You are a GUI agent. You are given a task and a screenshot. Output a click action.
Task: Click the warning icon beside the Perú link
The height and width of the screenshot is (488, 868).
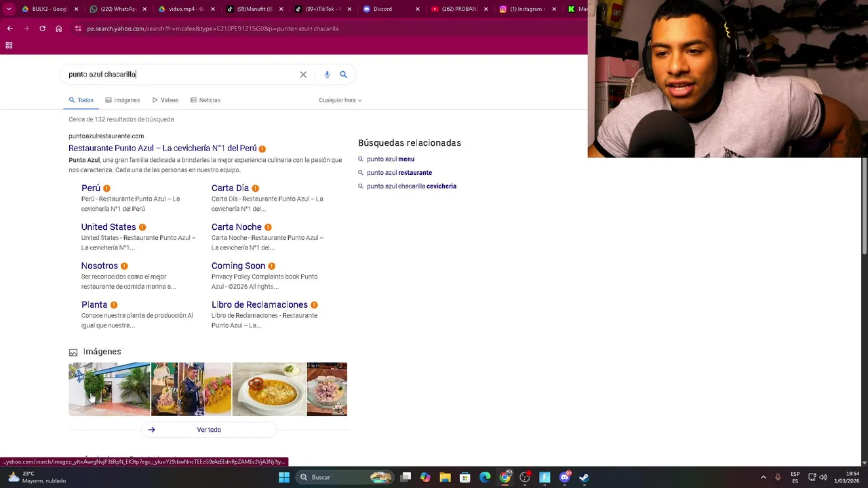point(106,188)
